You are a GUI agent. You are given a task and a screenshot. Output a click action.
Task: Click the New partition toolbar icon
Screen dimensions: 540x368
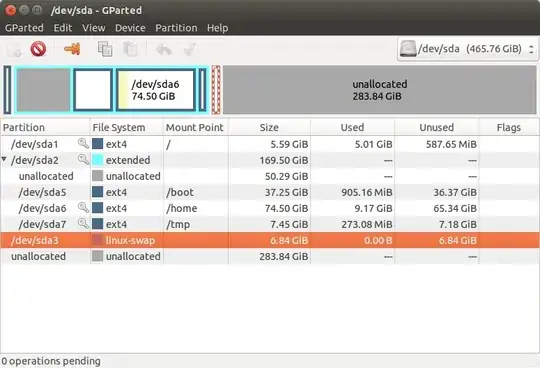pyautogui.click(x=14, y=49)
